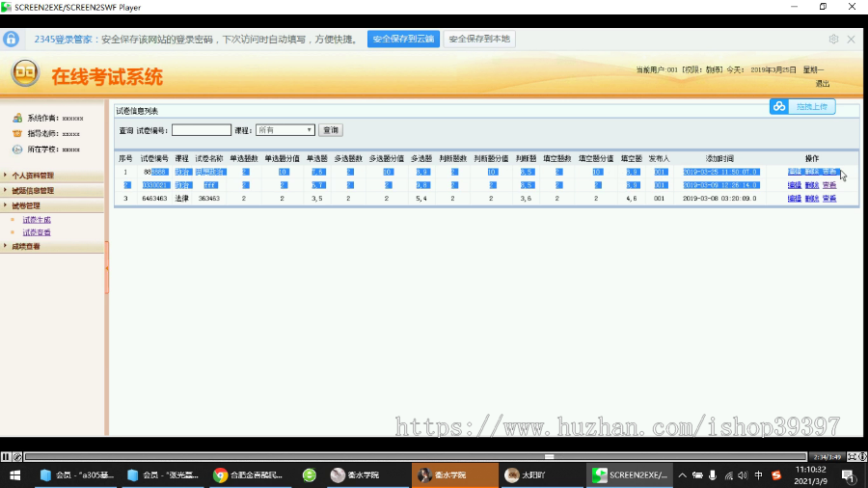Image resolution: width=868 pixels, height=488 pixels.
Task: Click 编辑 link for paper 6463463
Action: pos(795,198)
